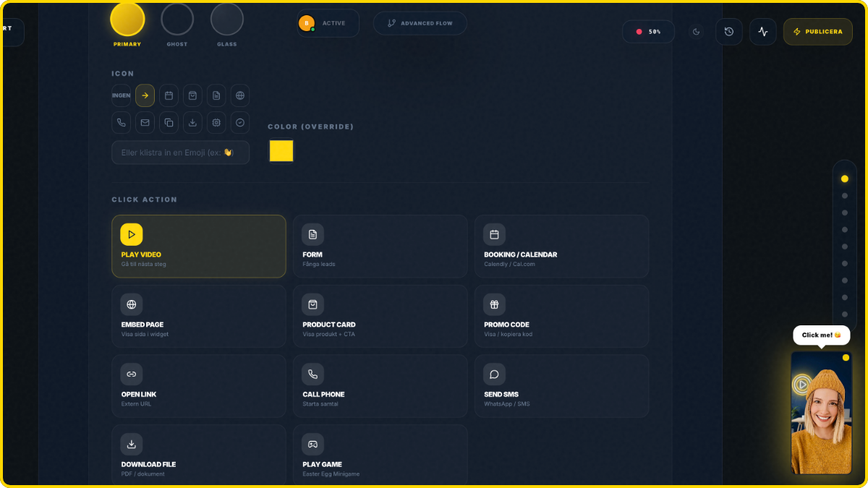Screen dimensions: 868x488
Task: Click the PUBLICERA button
Action: pyautogui.click(x=817, y=31)
